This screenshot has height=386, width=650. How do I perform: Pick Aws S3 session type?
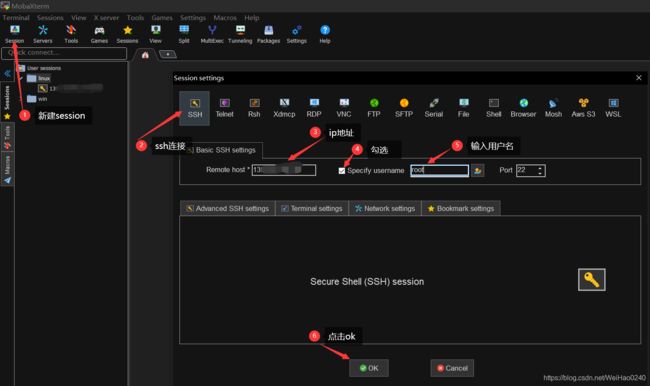583,108
